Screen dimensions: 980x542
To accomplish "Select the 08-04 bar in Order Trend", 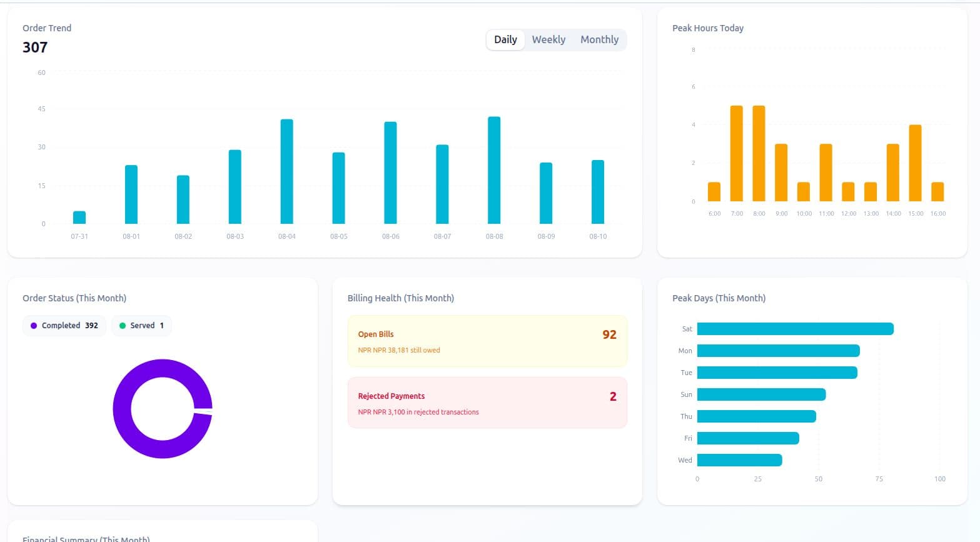I will (x=287, y=171).
